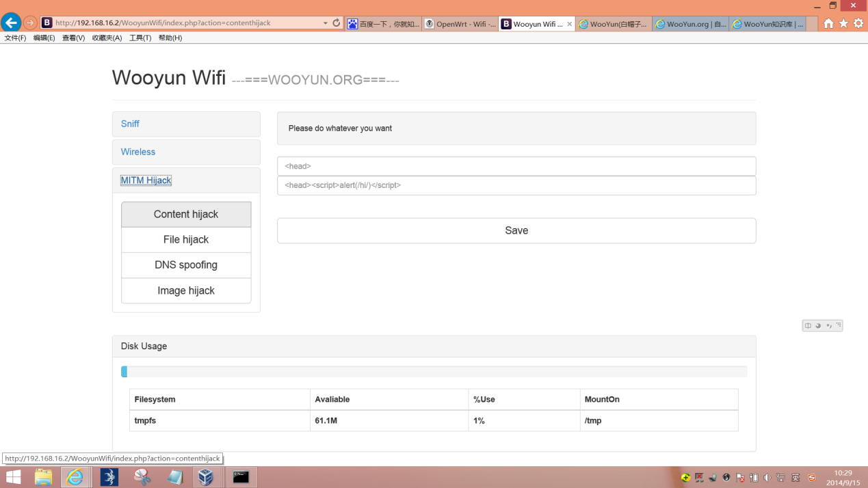Select File hijack option
This screenshot has height=488, width=868.
(186, 240)
